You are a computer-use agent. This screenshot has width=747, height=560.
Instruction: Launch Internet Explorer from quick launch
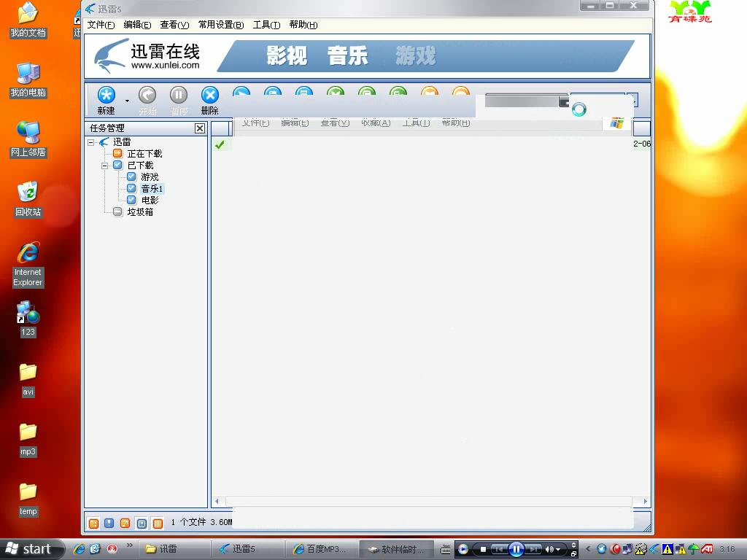(79, 549)
